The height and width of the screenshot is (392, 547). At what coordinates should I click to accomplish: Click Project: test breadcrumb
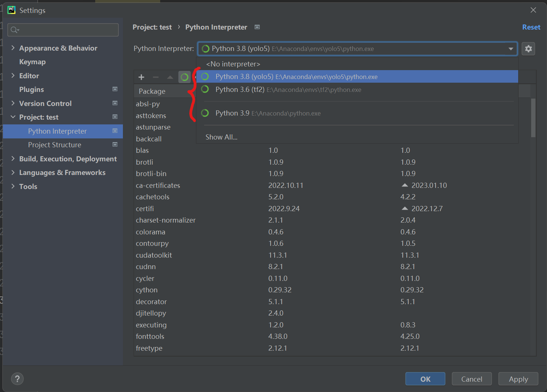point(152,27)
